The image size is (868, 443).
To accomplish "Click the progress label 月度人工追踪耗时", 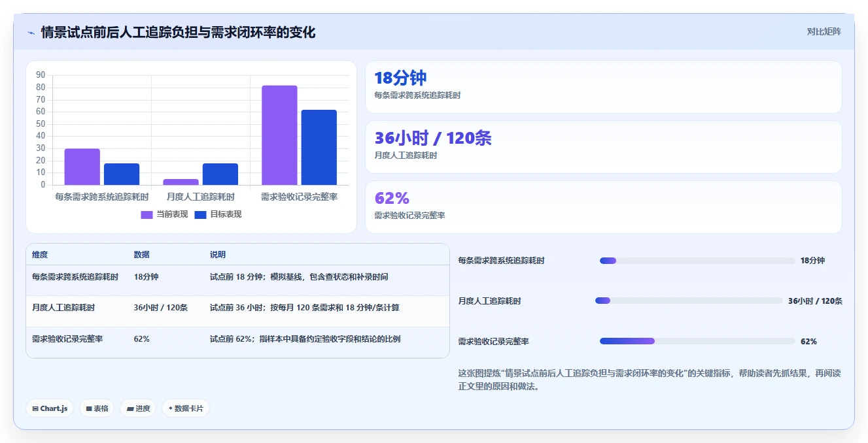I will [490, 301].
